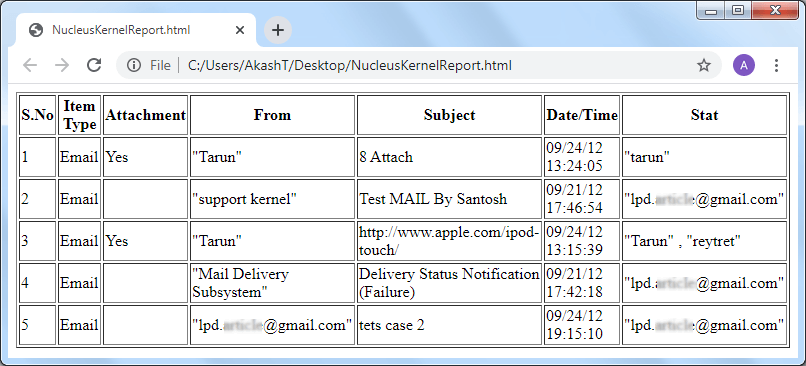Click the Attachment column header

pyautogui.click(x=145, y=115)
